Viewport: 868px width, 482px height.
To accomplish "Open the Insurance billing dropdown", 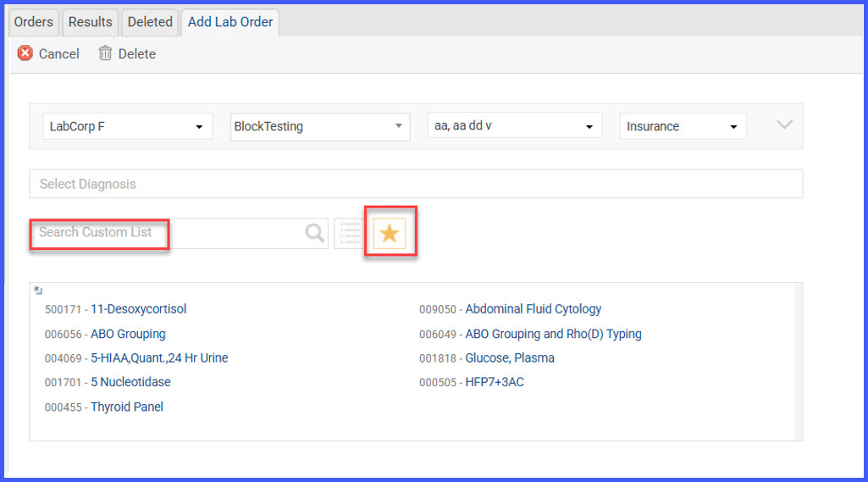I will click(683, 126).
